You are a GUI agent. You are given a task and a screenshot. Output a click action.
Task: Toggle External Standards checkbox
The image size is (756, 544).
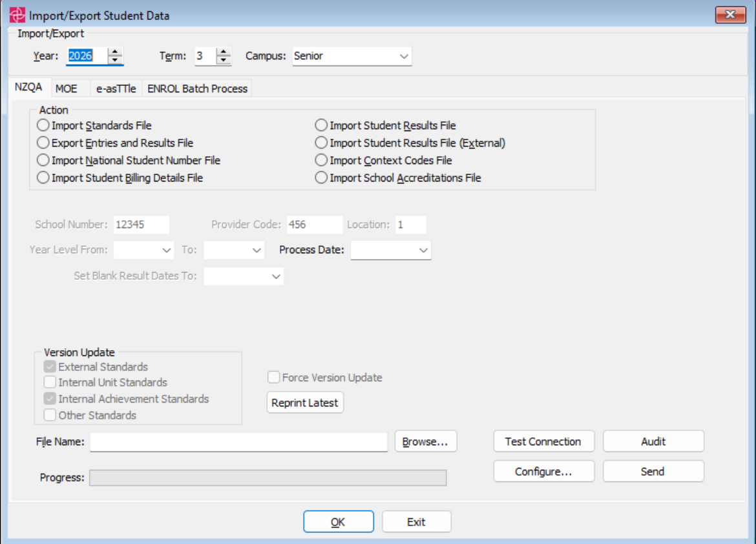point(50,366)
